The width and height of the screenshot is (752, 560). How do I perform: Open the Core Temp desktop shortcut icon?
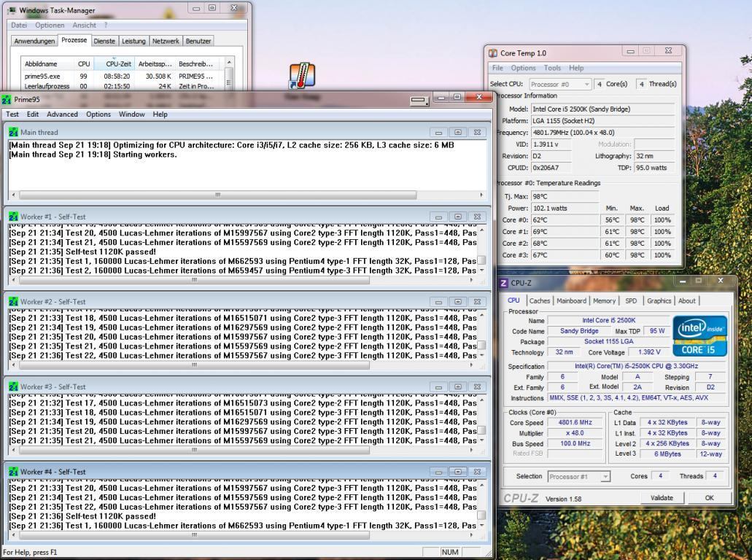pos(302,76)
